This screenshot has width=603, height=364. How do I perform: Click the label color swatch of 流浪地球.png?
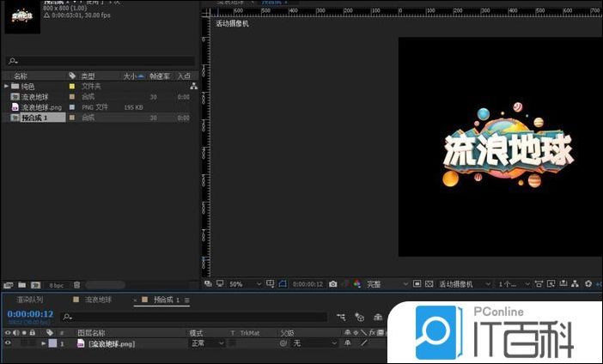72,107
